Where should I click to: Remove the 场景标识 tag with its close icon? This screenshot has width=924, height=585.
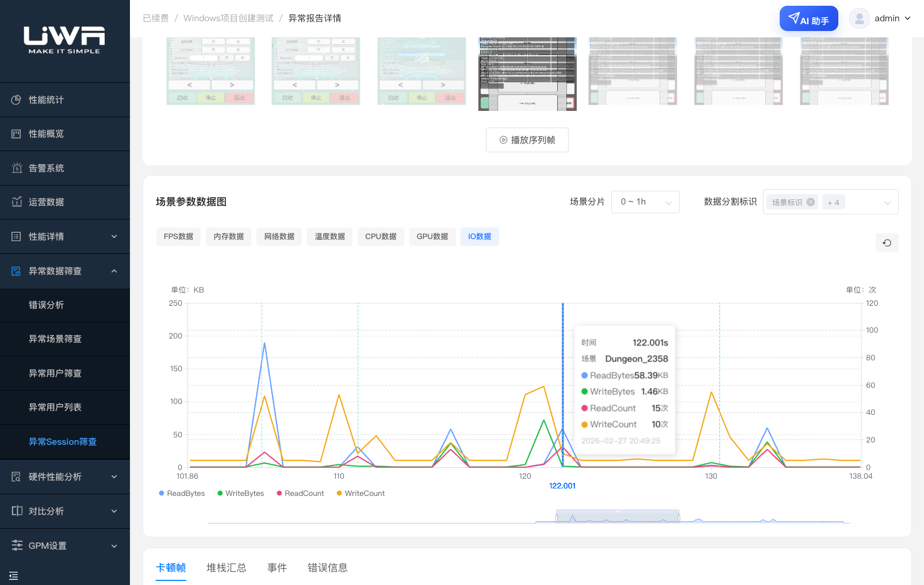[x=810, y=202]
